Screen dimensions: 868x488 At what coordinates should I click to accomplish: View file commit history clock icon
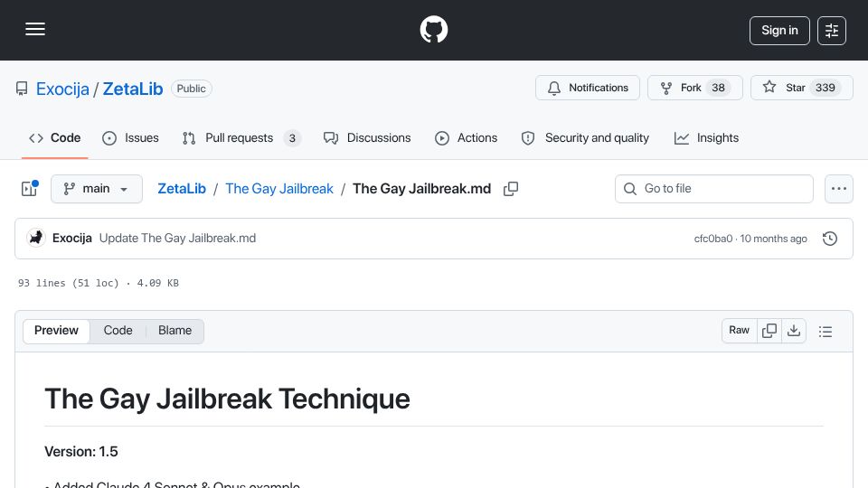click(830, 239)
